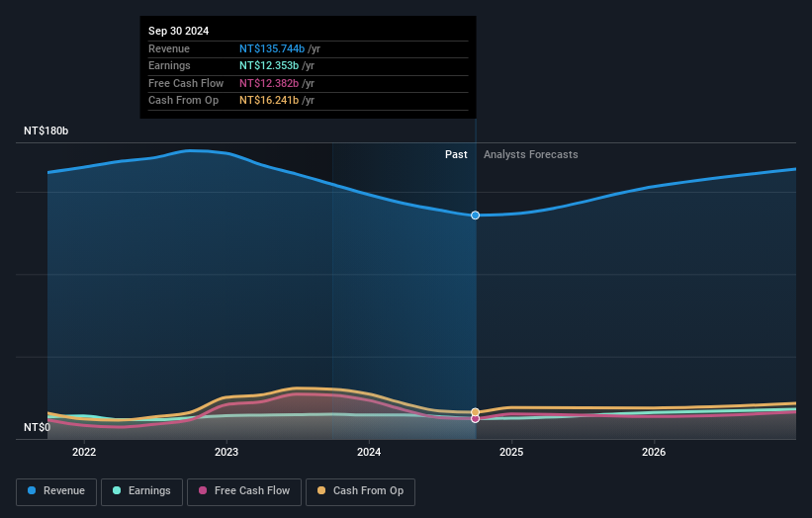The height and width of the screenshot is (518, 812).
Task: Toggle the Revenue legend button
Action: click(56, 491)
